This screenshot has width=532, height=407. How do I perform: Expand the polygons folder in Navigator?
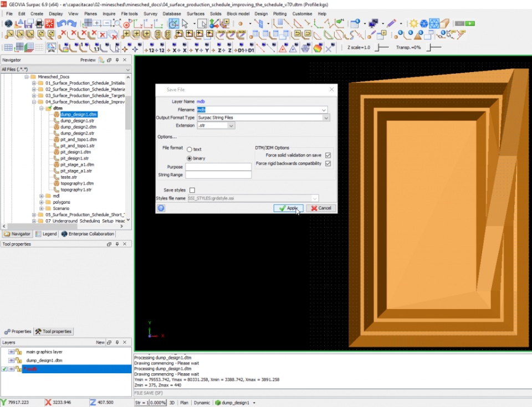click(x=42, y=202)
